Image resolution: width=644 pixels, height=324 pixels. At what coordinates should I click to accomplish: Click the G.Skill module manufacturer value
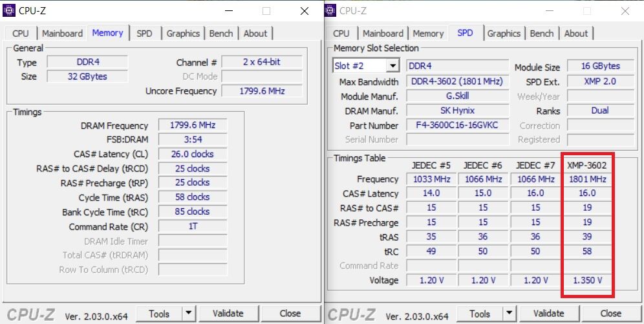pyautogui.click(x=457, y=96)
